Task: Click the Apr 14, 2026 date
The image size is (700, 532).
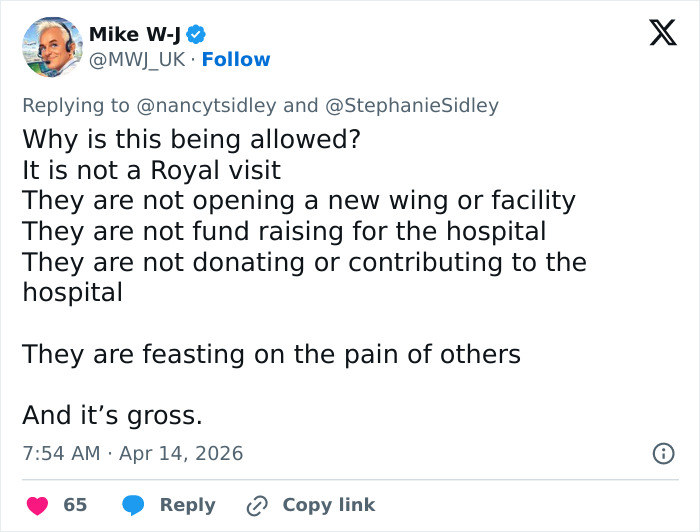Action: pyautogui.click(x=181, y=453)
